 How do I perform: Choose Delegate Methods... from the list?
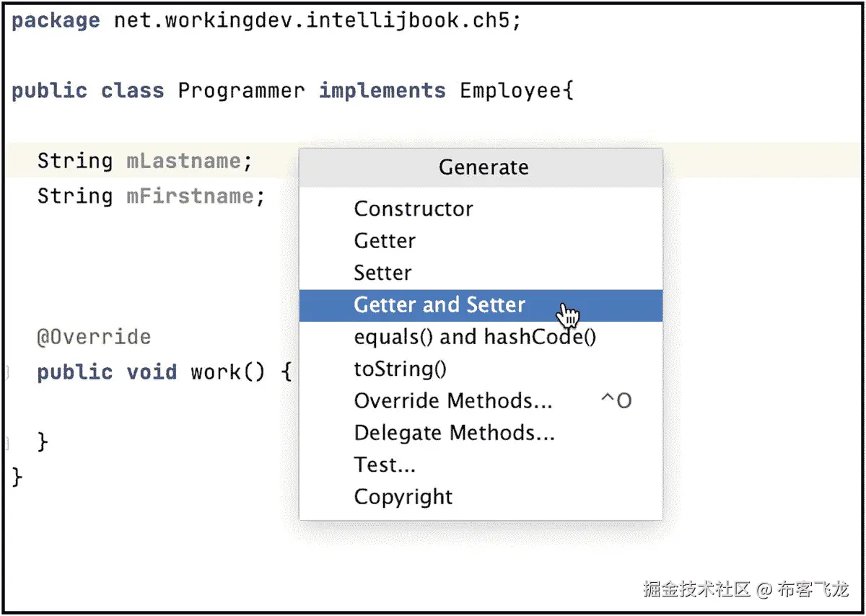pyautogui.click(x=454, y=433)
